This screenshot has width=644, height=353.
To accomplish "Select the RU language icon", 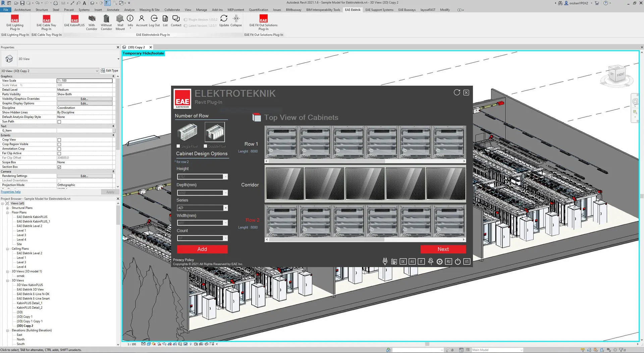I will (x=448, y=261).
